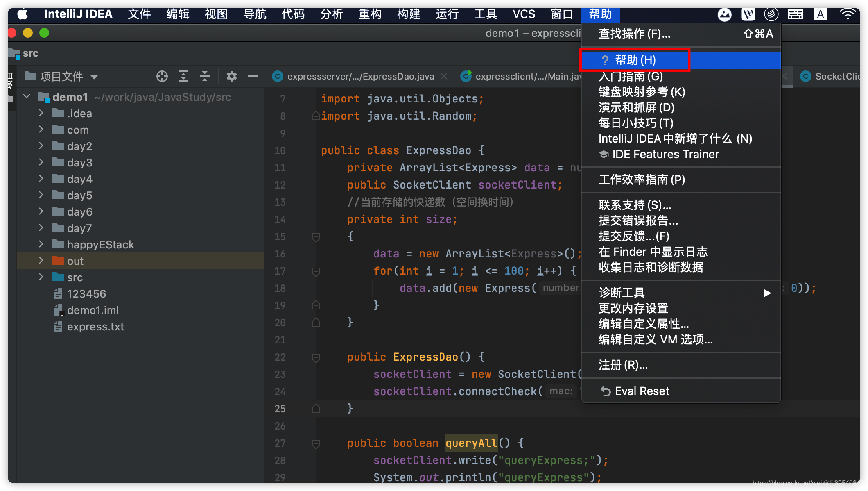868x491 pixels.
Task: Click the express.txt file icon
Action: 58,326
